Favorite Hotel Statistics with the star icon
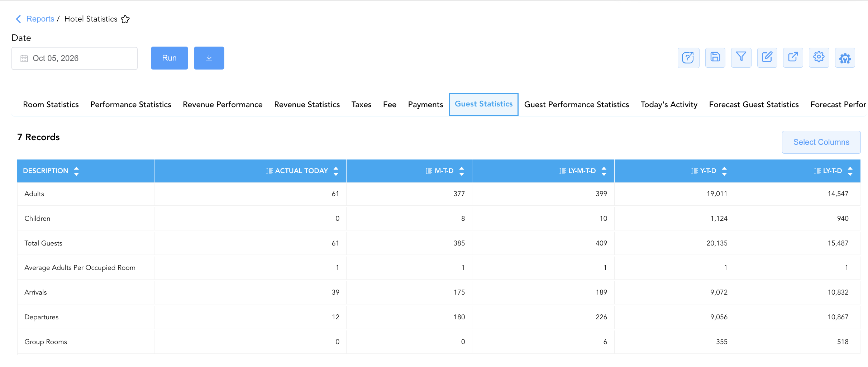The image size is (868, 367). point(125,19)
